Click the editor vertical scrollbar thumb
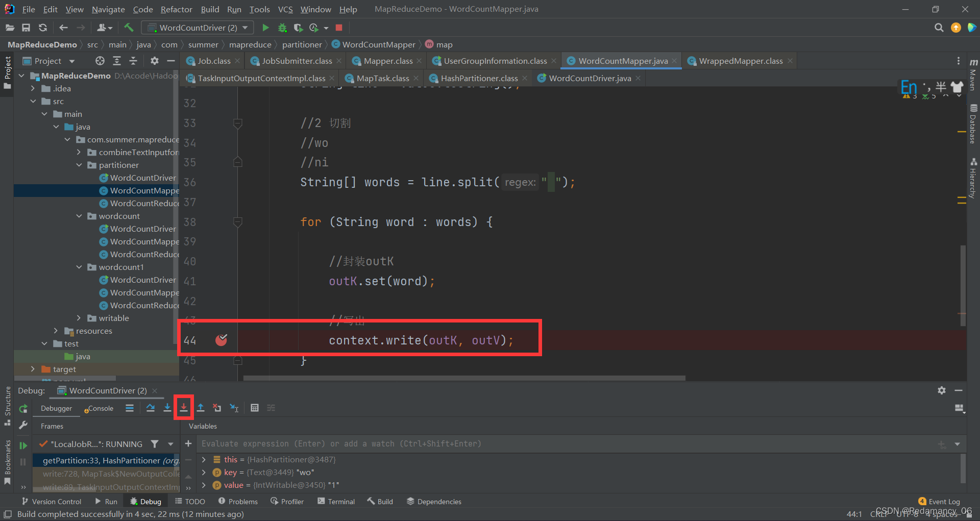Image resolution: width=980 pixels, height=521 pixels. point(963,286)
